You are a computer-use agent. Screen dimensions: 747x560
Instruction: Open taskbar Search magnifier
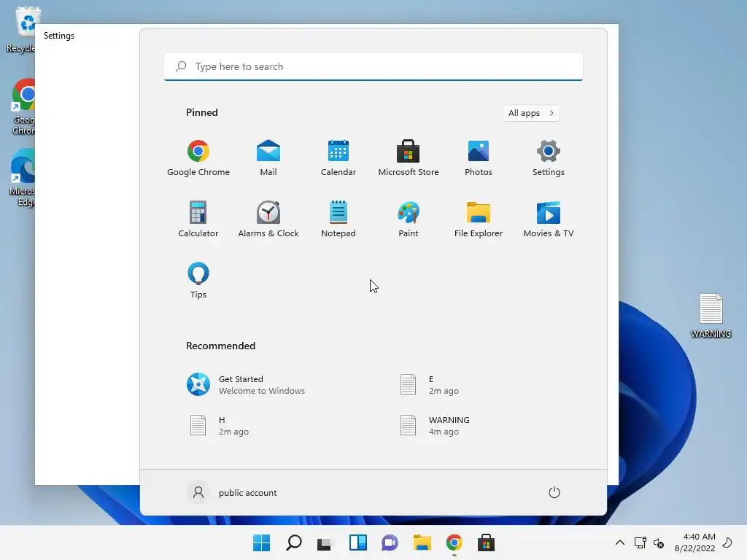pyautogui.click(x=294, y=542)
